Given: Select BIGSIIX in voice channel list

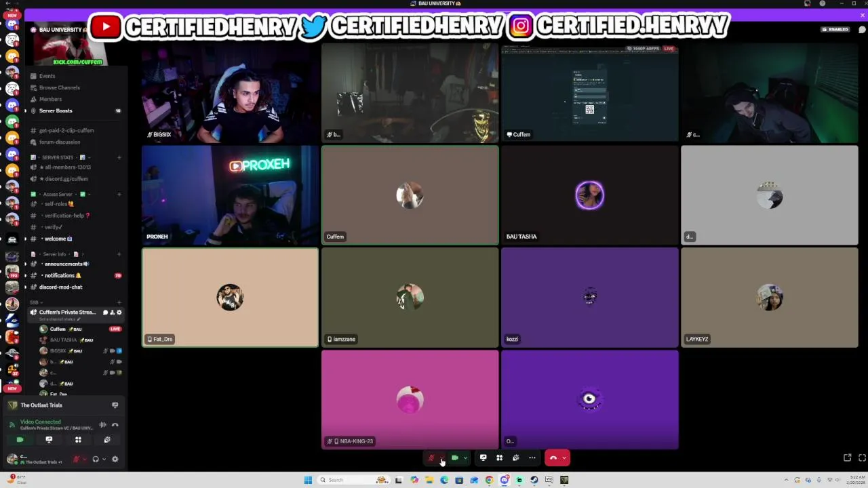Looking at the screenshot, I should pyautogui.click(x=80, y=350).
